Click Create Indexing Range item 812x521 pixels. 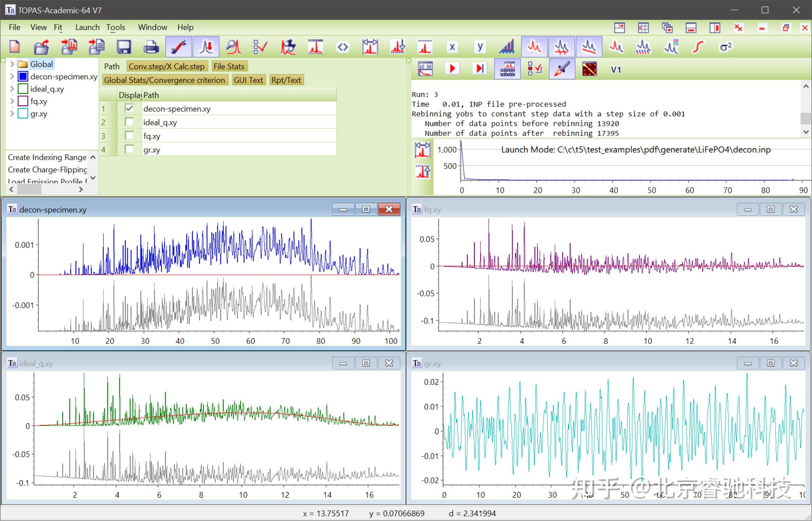pos(47,157)
